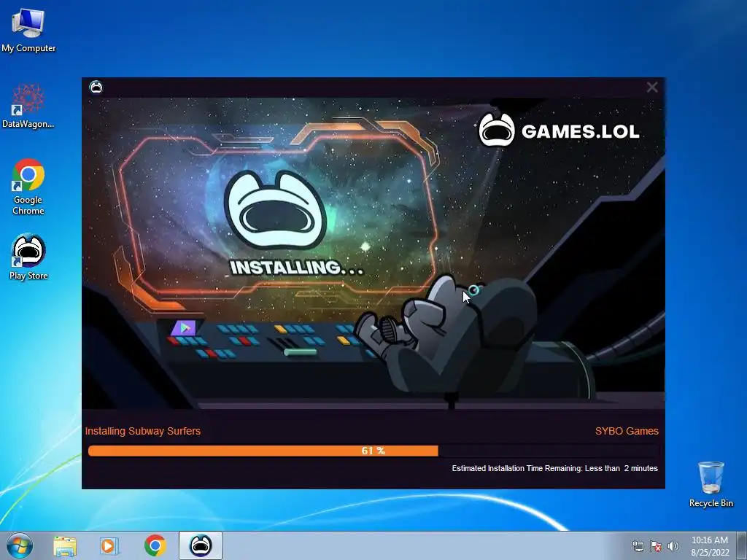The image size is (747, 560).
Task: Open the DataWagon desktop shortcut
Action: pyautogui.click(x=28, y=106)
